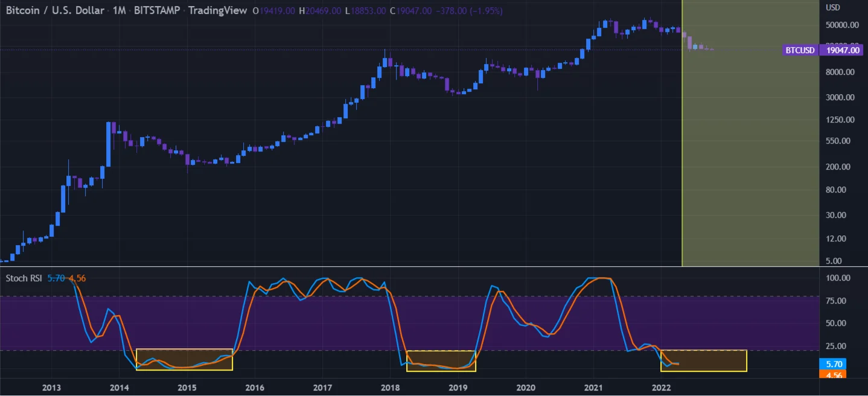Select the 2018-2019 yellow rectangle in Stoch RSI
Viewport: 868px width, 396px height.
pos(441,360)
